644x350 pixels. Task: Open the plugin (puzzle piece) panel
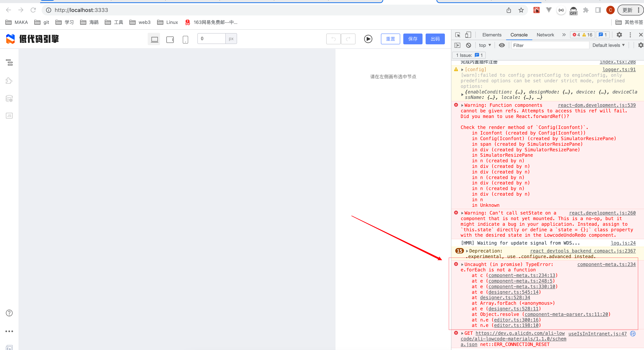click(9, 81)
